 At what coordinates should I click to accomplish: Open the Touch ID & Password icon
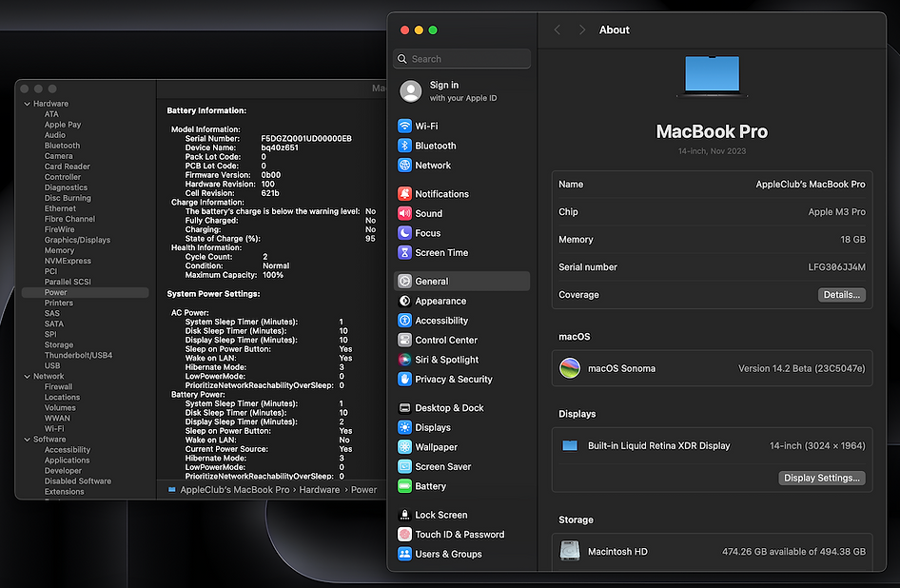[404, 534]
